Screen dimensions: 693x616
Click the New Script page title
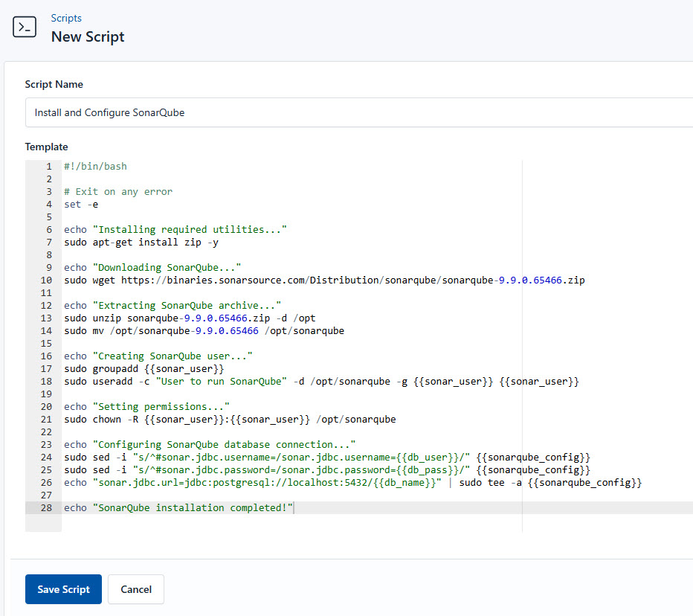click(87, 36)
